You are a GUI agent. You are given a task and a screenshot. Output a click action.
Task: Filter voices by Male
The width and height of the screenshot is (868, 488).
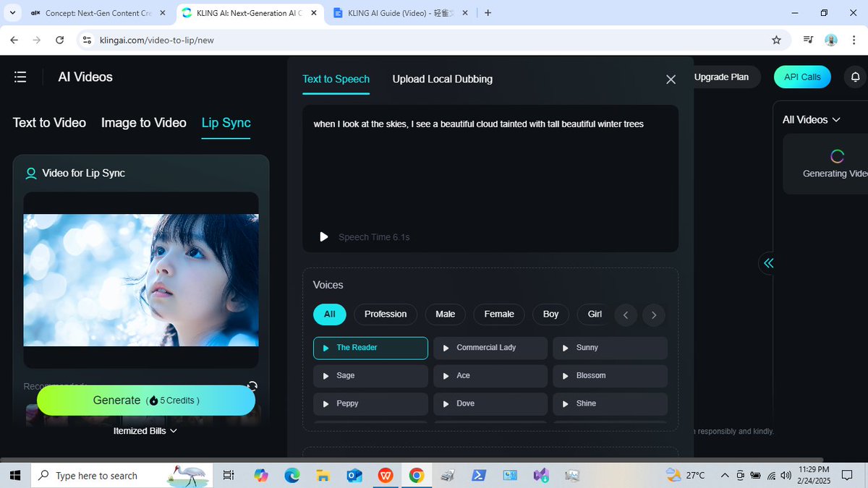(446, 314)
